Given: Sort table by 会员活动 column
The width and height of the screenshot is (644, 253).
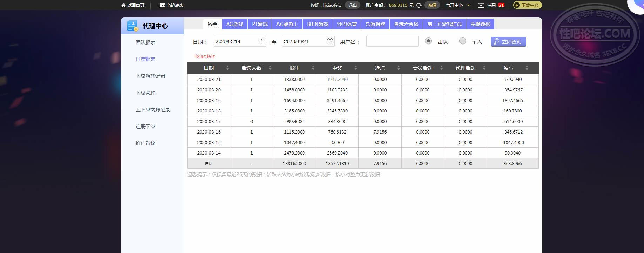Looking at the screenshot, I should pos(441,68).
